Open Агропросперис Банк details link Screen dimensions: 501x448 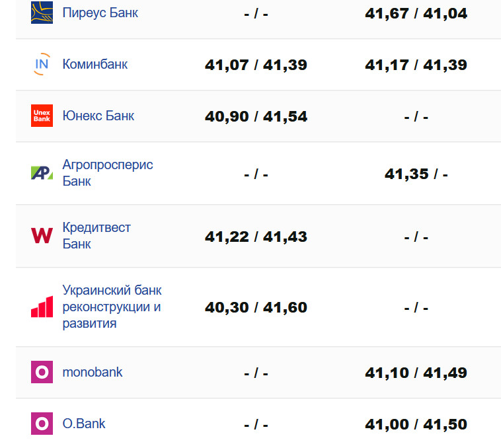(108, 172)
